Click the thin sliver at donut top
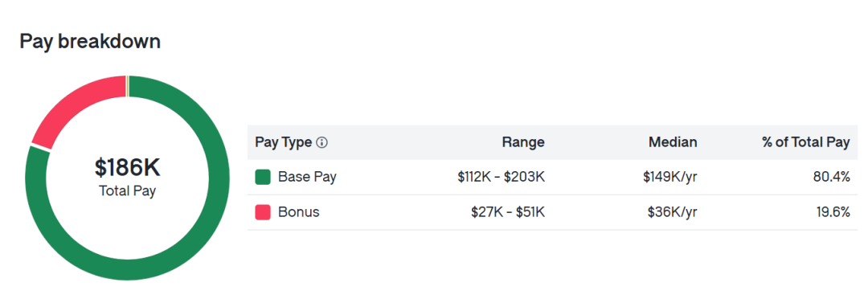Screen dimensions: 868x295 tap(128, 86)
